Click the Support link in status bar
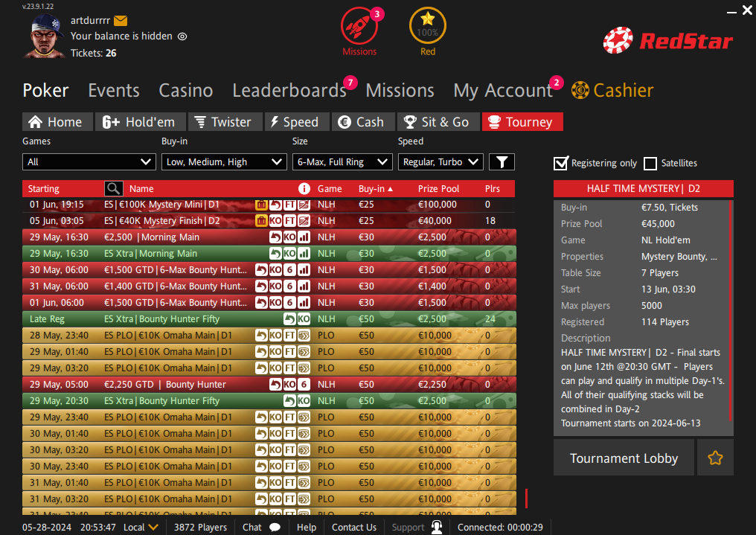The width and height of the screenshot is (756, 535). coord(408,528)
